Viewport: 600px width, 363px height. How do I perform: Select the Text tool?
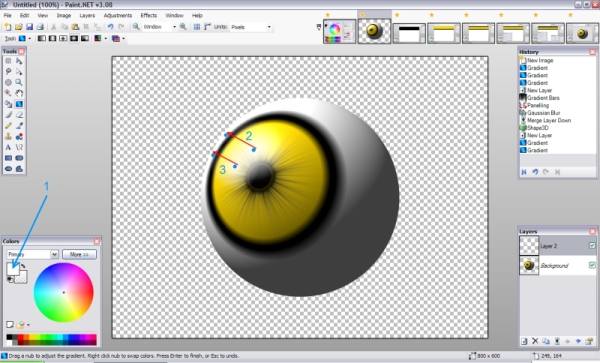pos(8,147)
